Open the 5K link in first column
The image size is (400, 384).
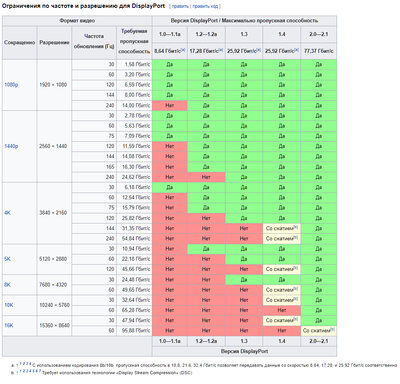7,259
